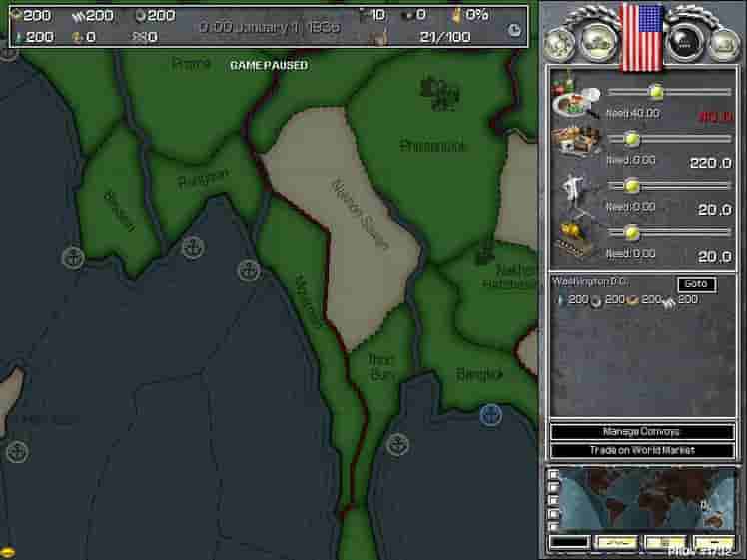Click the red shortage value beside the food slider

(x=716, y=116)
